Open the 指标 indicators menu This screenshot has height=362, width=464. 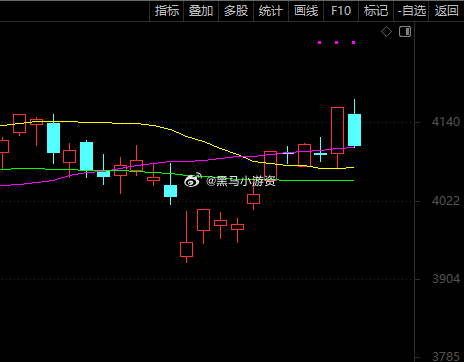[167, 11]
